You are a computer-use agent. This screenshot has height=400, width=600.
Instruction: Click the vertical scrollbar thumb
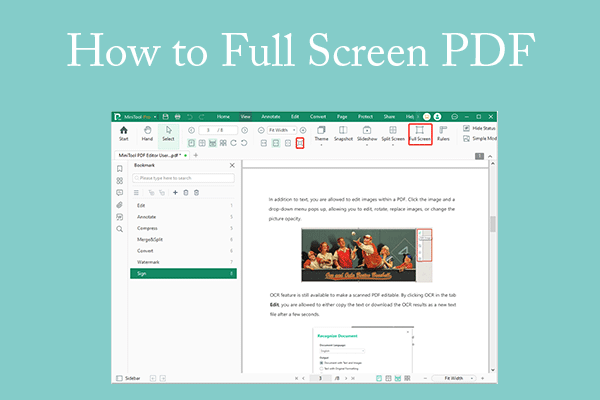[x=493, y=224]
